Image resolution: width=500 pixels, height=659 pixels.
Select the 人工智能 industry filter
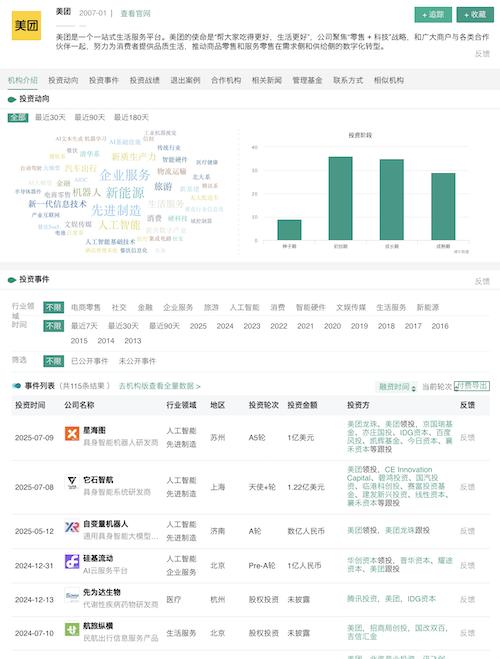pos(245,308)
